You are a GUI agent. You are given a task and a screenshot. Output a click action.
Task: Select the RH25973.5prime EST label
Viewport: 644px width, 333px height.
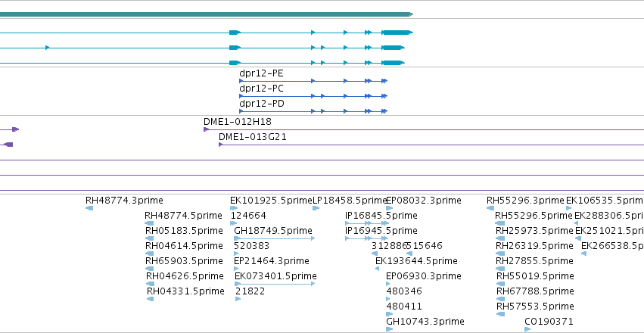pyautogui.click(x=534, y=231)
